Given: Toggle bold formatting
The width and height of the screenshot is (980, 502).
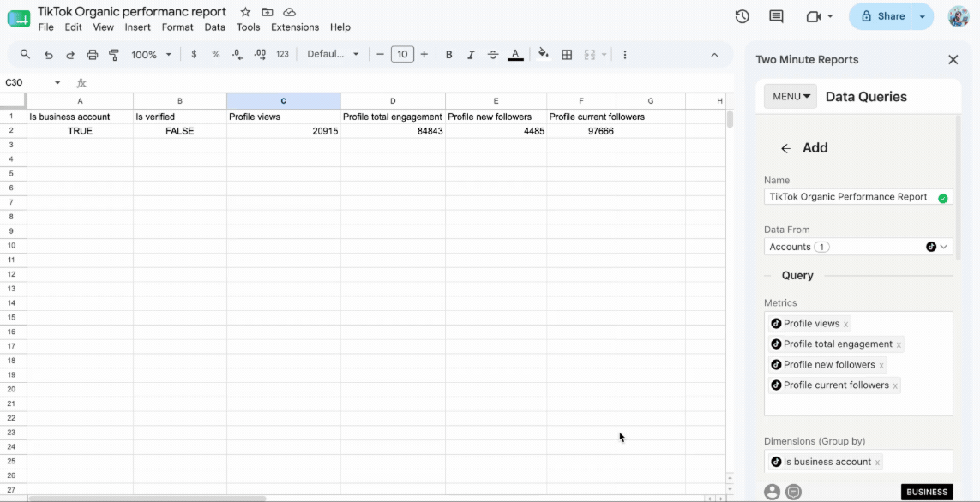Looking at the screenshot, I should click(448, 55).
